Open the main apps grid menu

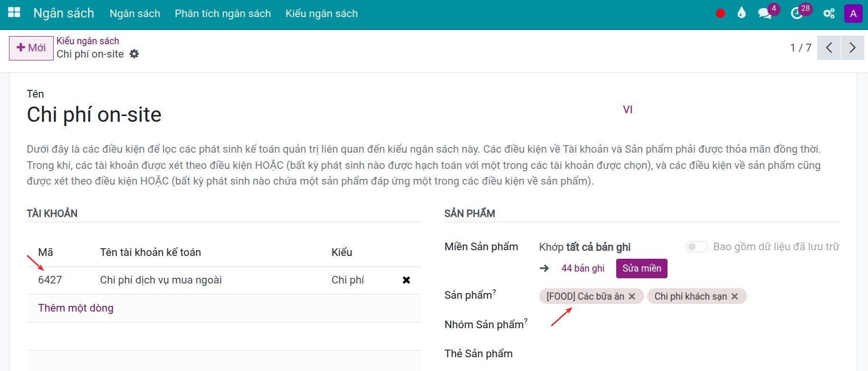[14, 13]
